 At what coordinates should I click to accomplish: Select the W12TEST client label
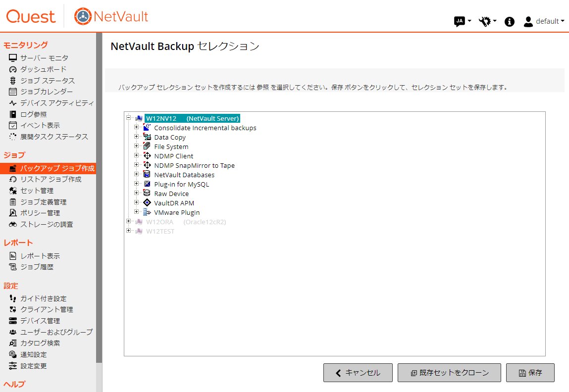pos(160,231)
